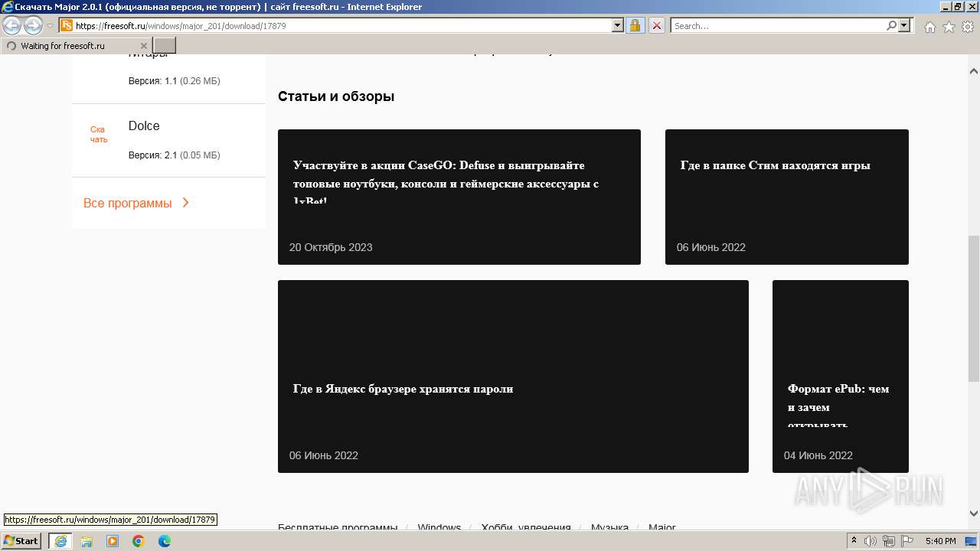Go back using the browser Back arrow
Screen dimensions: 980x551
(x=12, y=25)
